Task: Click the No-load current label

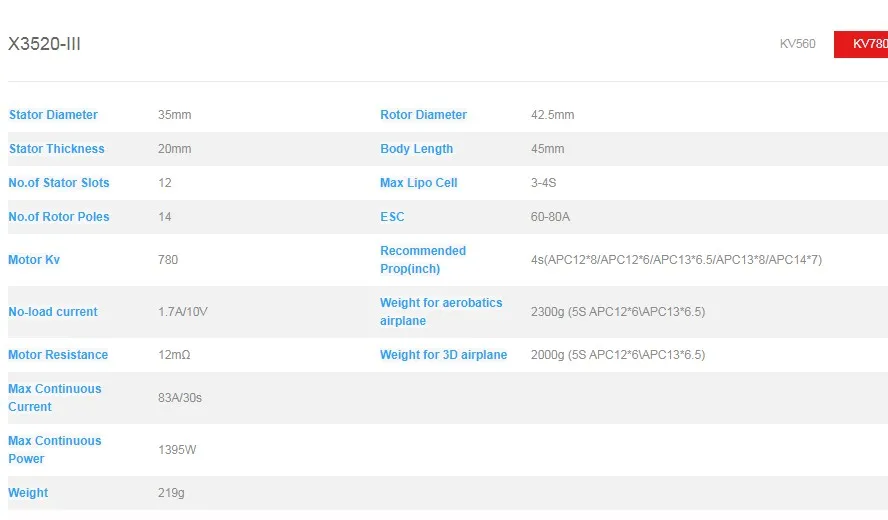Action: 53,312
